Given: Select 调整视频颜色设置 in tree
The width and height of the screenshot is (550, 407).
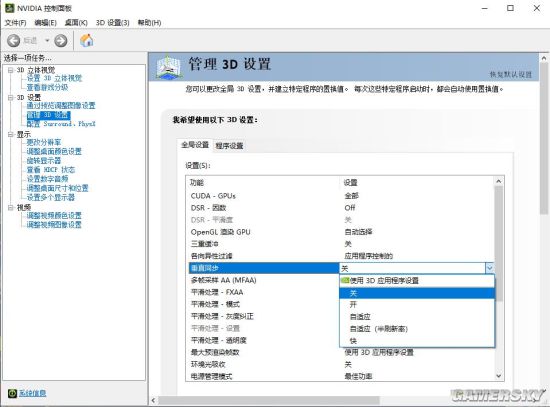Looking at the screenshot, I should coord(54,215).
